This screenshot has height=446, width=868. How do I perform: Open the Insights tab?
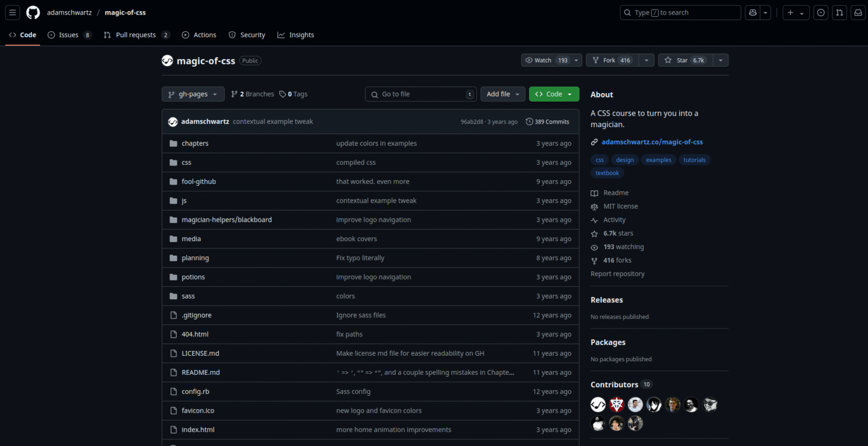296,34
